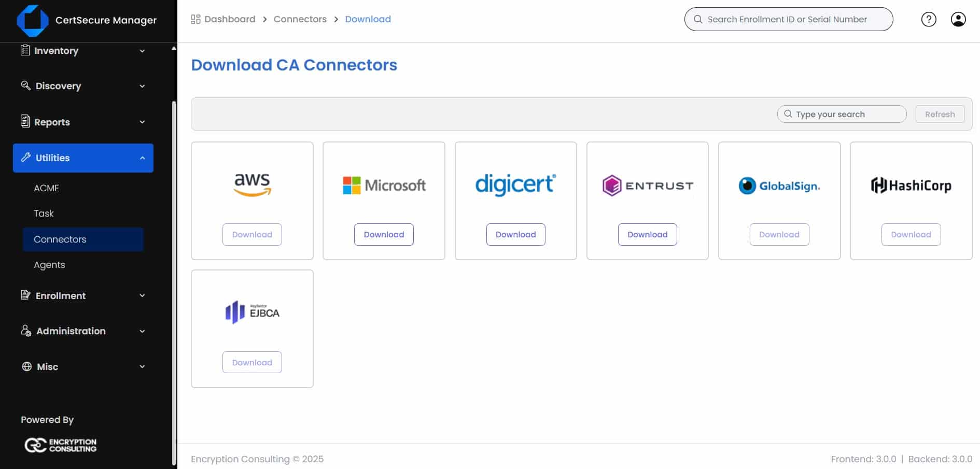Click the Misc globe icon in sidebar
This screenshot has width=980, height=469.
coord(27,366)
